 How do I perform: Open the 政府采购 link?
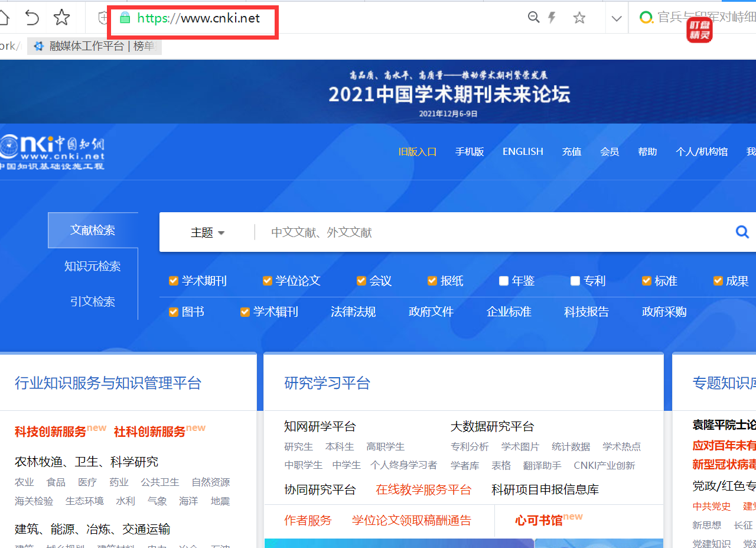click(664, 312)
